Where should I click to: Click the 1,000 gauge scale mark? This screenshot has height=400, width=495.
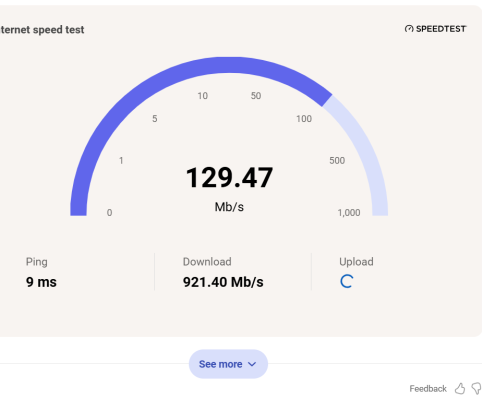(349, 213)
